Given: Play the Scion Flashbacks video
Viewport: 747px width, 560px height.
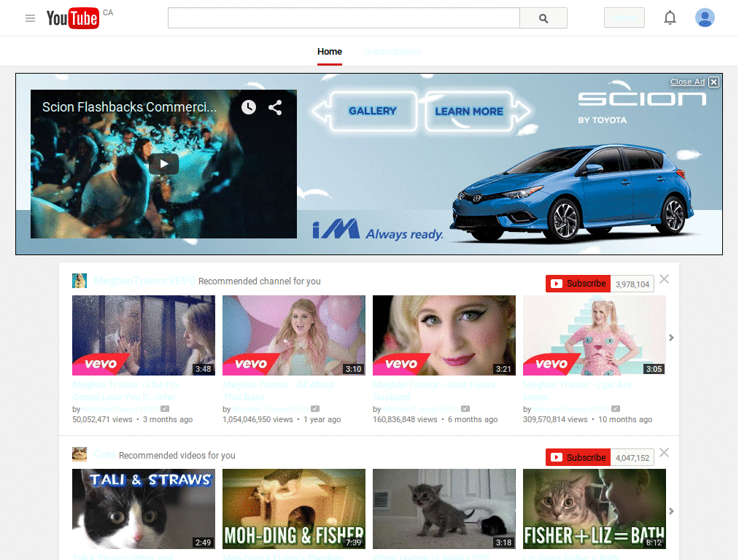Looking at the screenshot, I should click(x=163, y=164).
